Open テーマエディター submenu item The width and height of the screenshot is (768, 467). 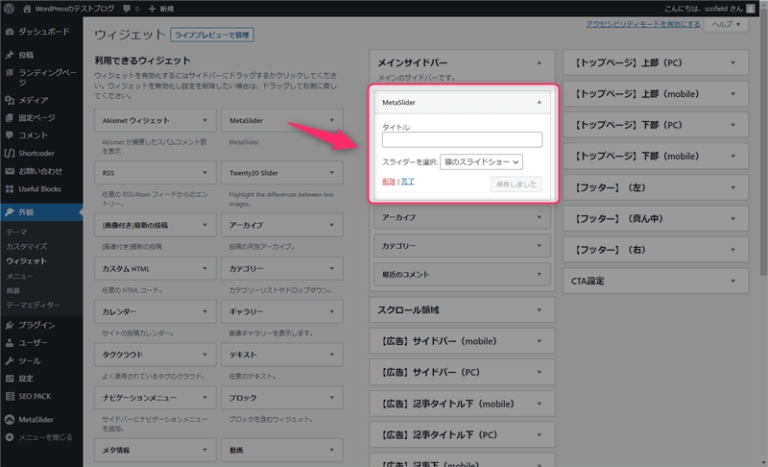click(33, 304)
